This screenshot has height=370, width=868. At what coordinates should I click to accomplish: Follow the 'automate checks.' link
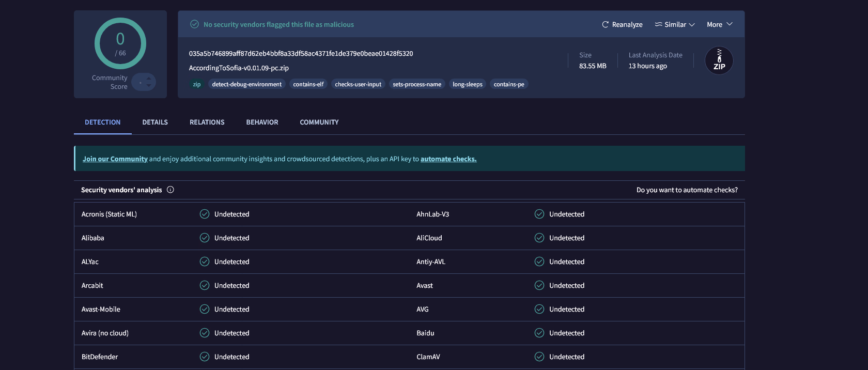(448, 159)
